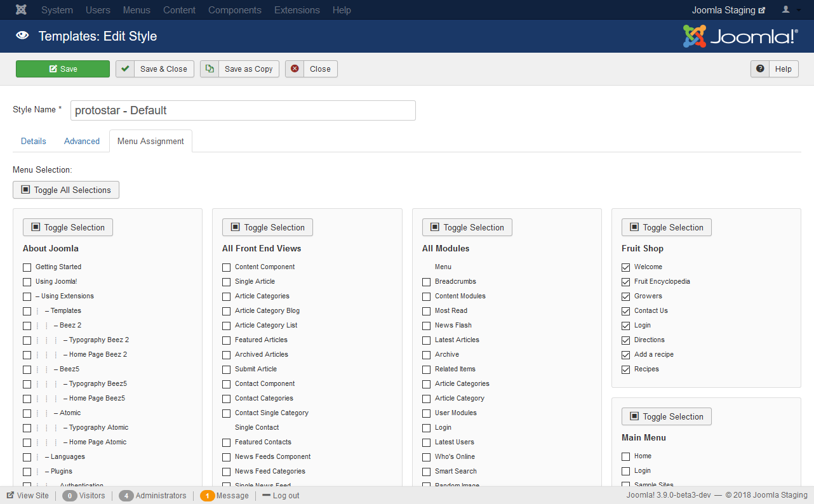Open the Help menu in top bar
Viewport: 814px width, 504px height.
(342, 10)
